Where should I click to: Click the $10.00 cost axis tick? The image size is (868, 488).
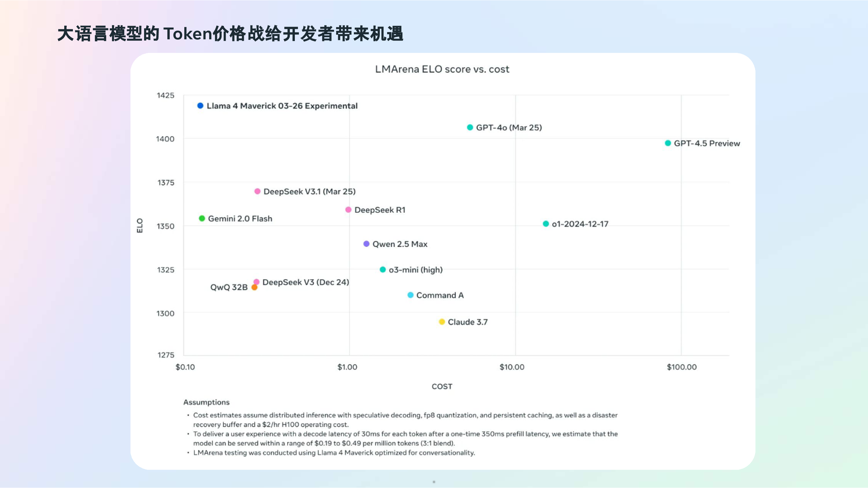[x=512, y=367]
